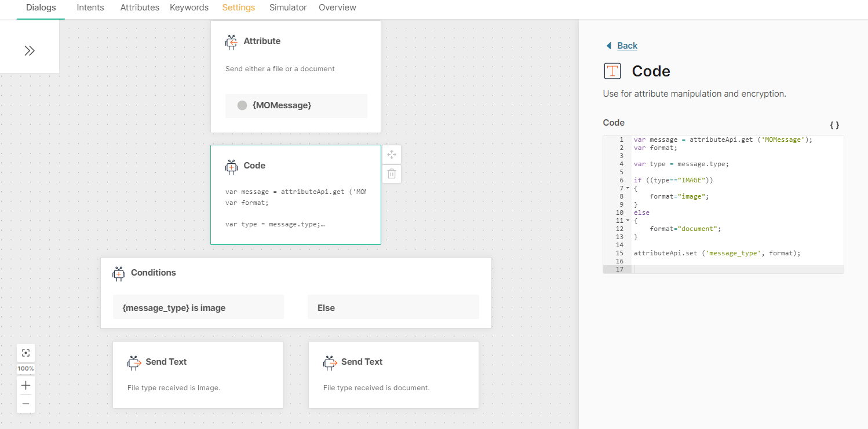Insert attribute with curly braces icon
The image size is (868, 429).
[834, 125]
